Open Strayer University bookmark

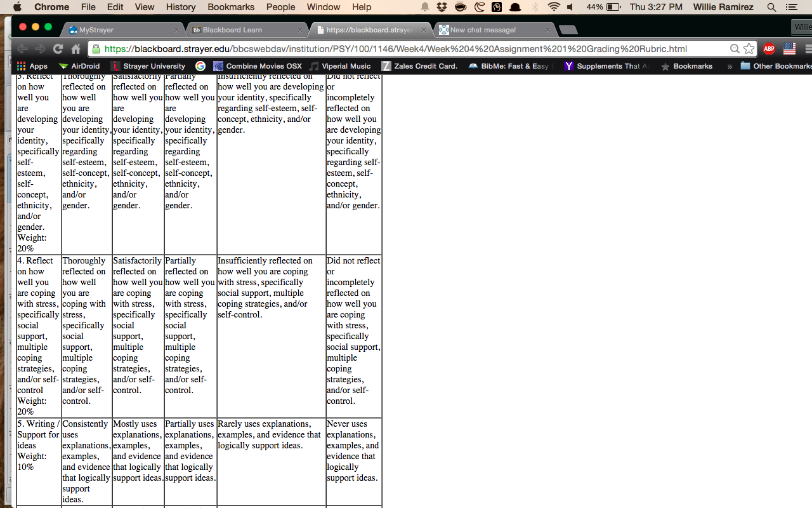coord(148,66)
